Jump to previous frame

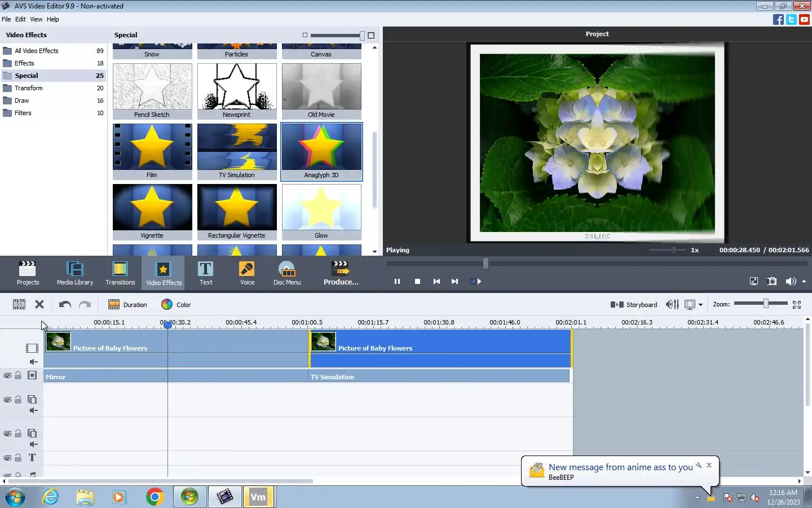point(436,281)
